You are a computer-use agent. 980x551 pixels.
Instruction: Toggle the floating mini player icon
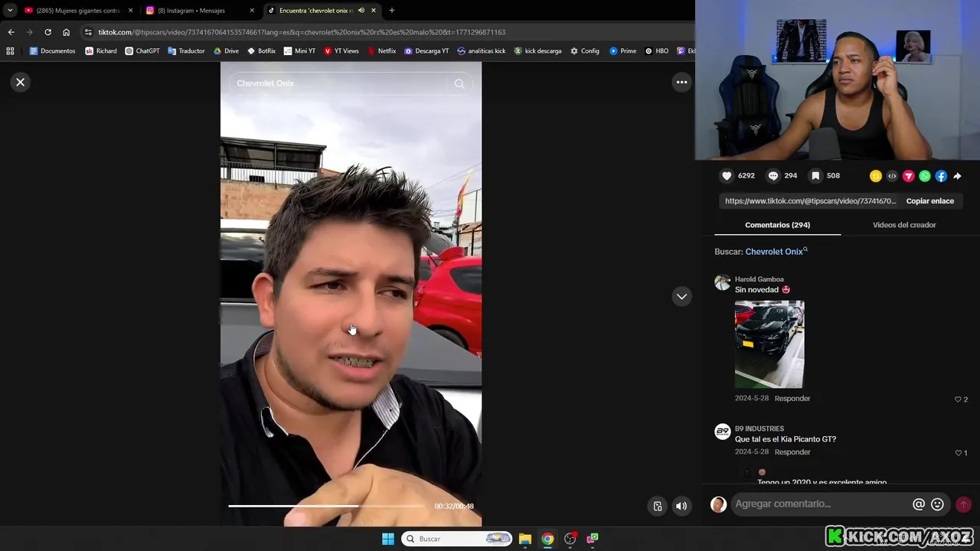point(658,506)
